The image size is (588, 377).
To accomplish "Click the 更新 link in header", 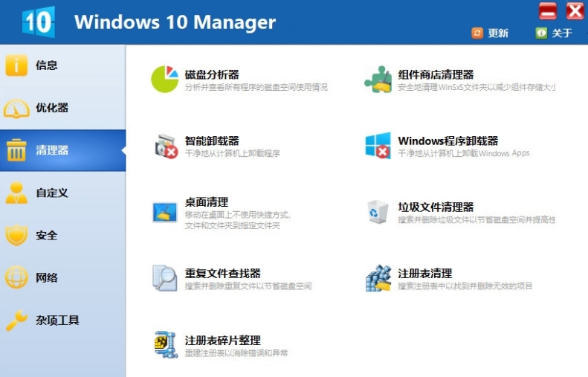I will pos(498,33).
